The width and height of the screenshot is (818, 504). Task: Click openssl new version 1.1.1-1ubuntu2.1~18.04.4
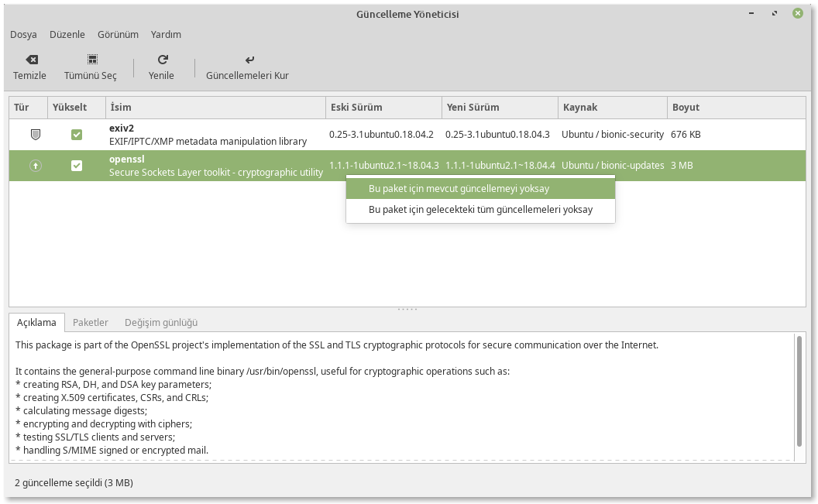[x=500, y=166]
